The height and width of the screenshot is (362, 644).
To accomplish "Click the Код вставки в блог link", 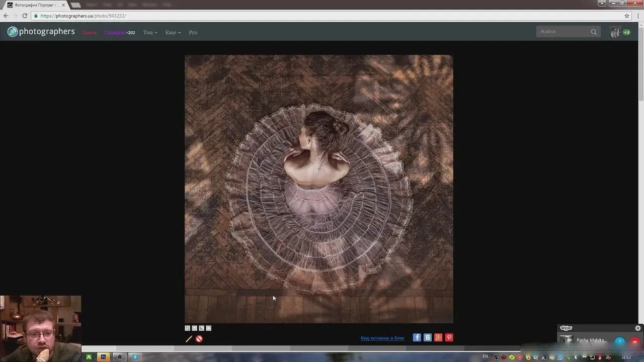I will point(382,338).
